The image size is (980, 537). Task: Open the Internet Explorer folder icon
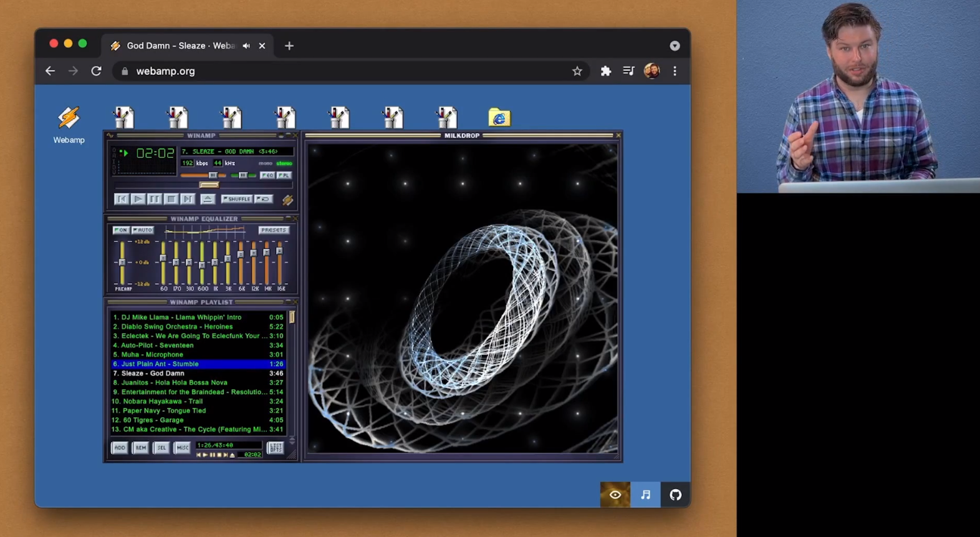(499, 117)
